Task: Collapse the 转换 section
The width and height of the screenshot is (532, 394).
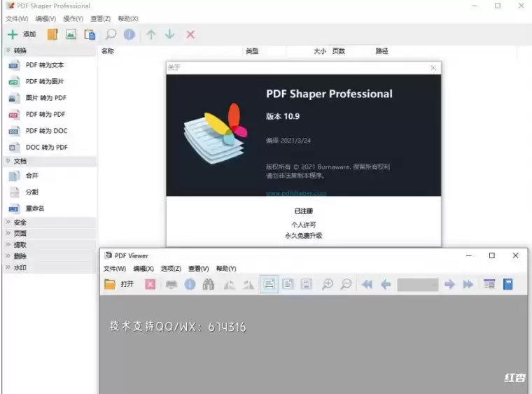Action: [50, 50]
